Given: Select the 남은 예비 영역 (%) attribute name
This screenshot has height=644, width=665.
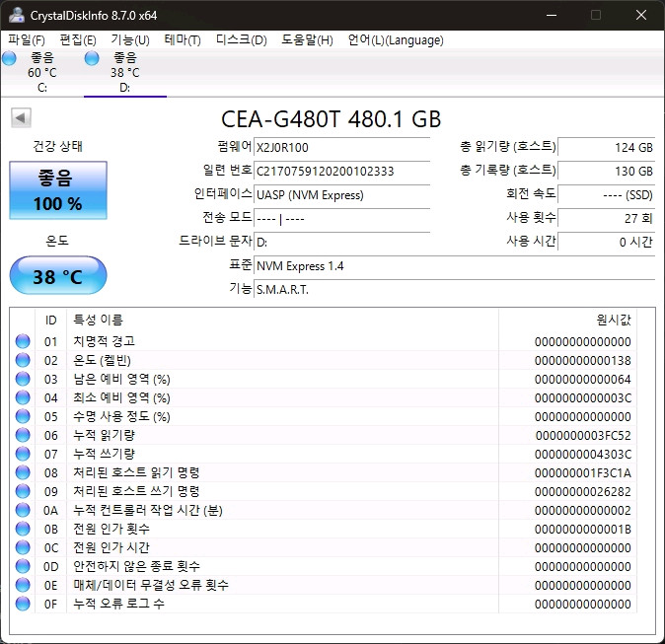Looking at the screenshot, I should 121,379.
